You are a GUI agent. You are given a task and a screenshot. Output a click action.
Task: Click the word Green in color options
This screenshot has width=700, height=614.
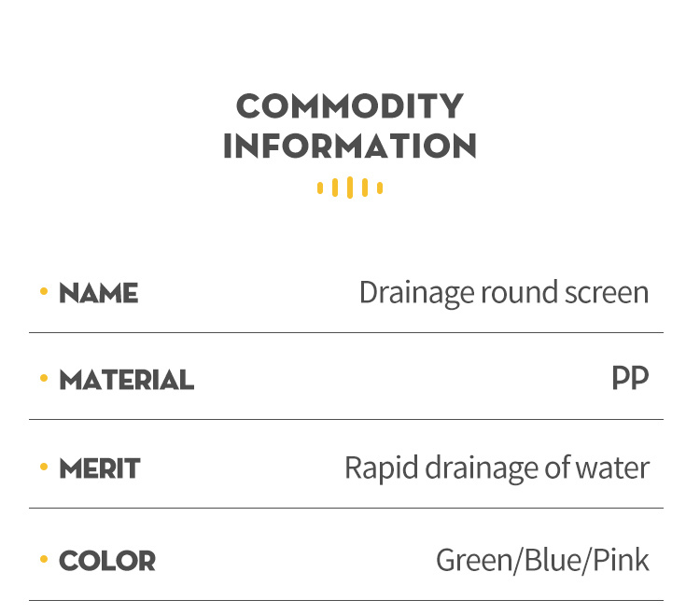474,561
